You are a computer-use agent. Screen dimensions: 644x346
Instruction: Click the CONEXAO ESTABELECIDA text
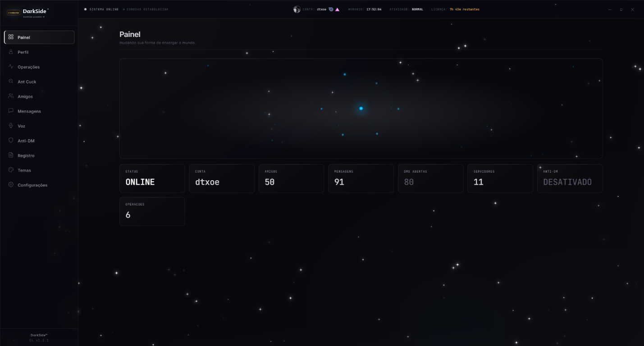coord(147,9)
